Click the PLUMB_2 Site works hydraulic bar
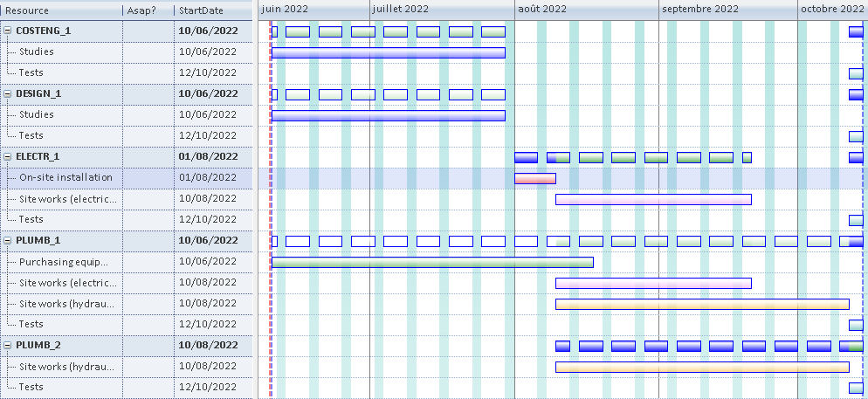Image resolution: width=868 pixels, height=399 pixels. pyautogui.click(x=701, y=367)
